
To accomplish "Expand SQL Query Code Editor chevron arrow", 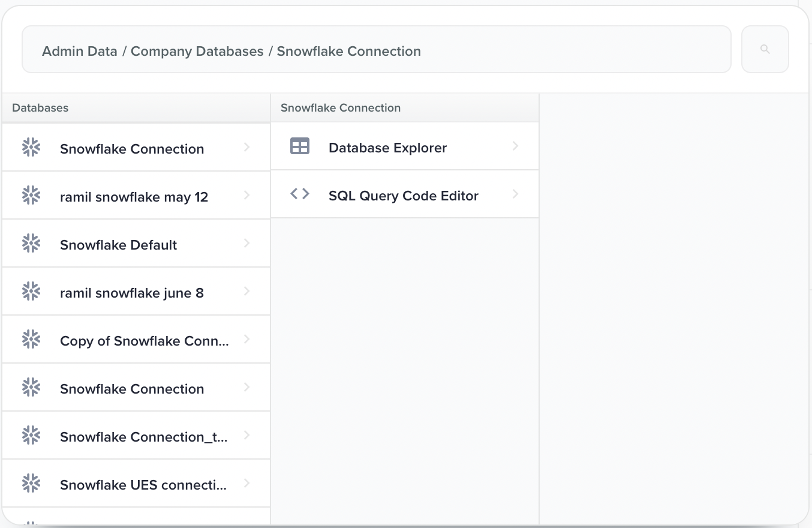I will (x=515, y=194).
